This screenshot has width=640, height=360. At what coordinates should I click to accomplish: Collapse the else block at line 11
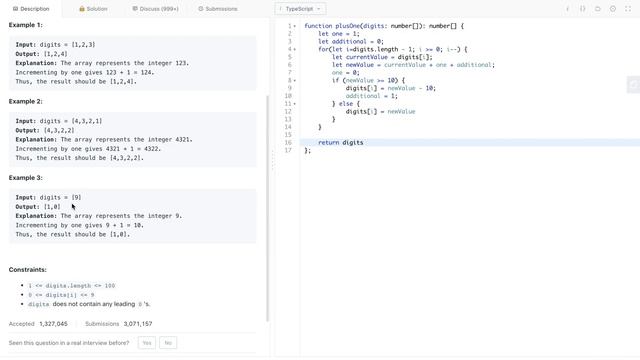[295, 104]
